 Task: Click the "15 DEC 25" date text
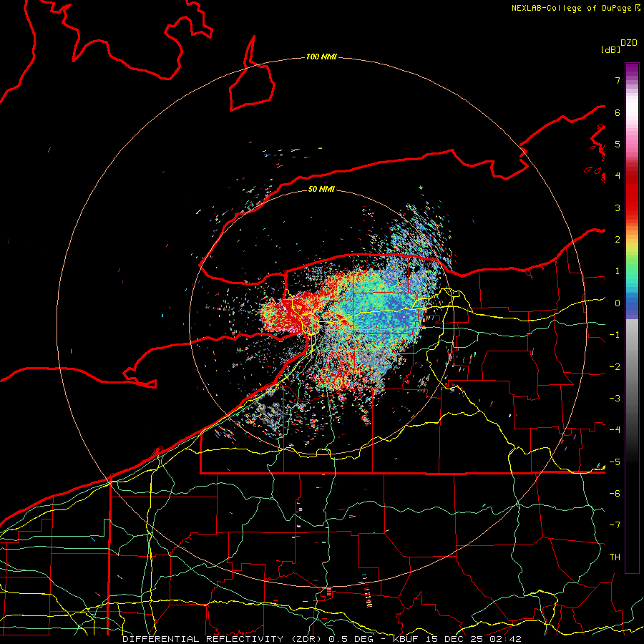tap(454, 639)
